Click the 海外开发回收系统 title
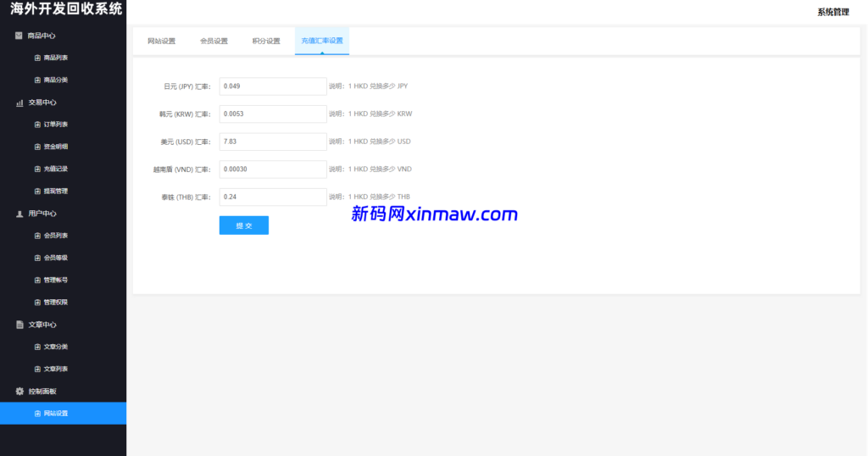 (66, 8)
